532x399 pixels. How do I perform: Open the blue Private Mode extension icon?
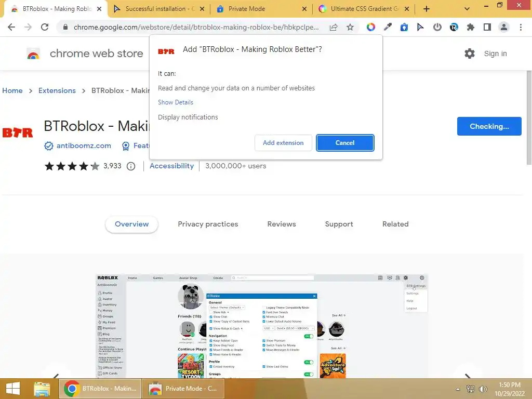[x=404, y=27]
